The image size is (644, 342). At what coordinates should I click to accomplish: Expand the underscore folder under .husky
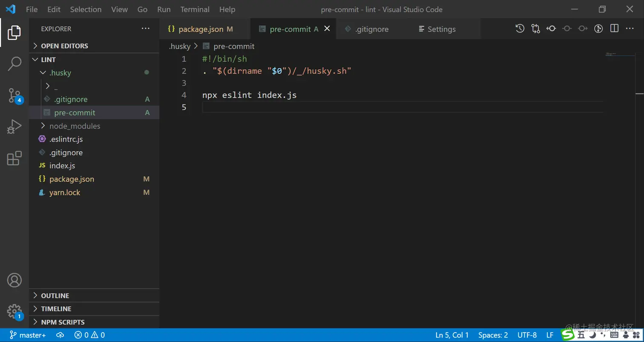94,86
